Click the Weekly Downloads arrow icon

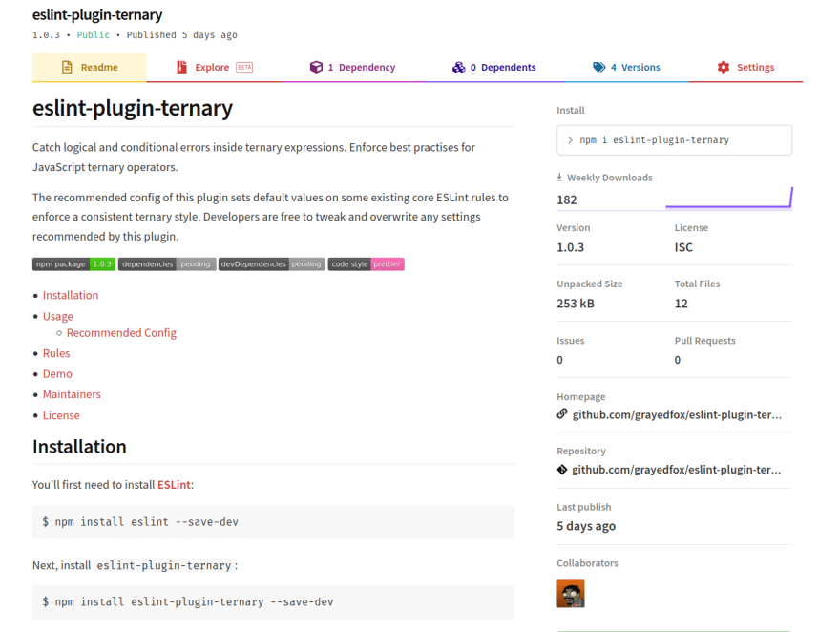[559, 178]
